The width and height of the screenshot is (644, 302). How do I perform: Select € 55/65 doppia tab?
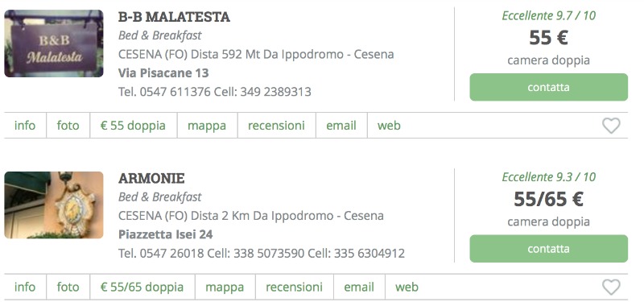142,287
